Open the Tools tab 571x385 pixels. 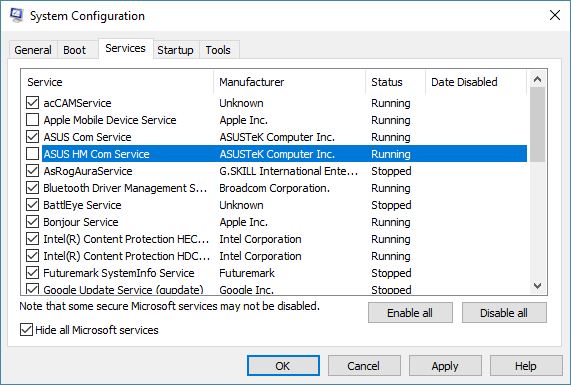pos(218,50)
